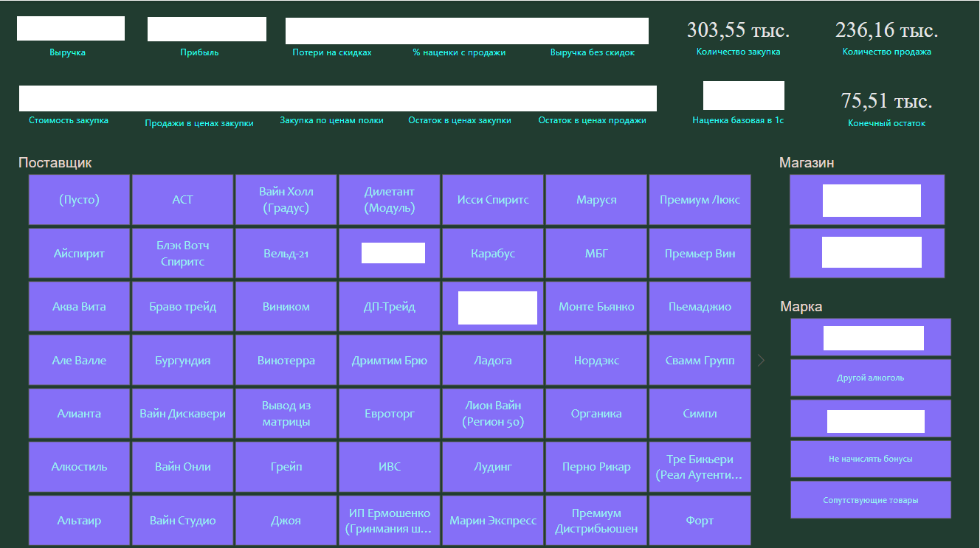Filter by Грейп supplier
980x548 pixels.
click(286, 467)
